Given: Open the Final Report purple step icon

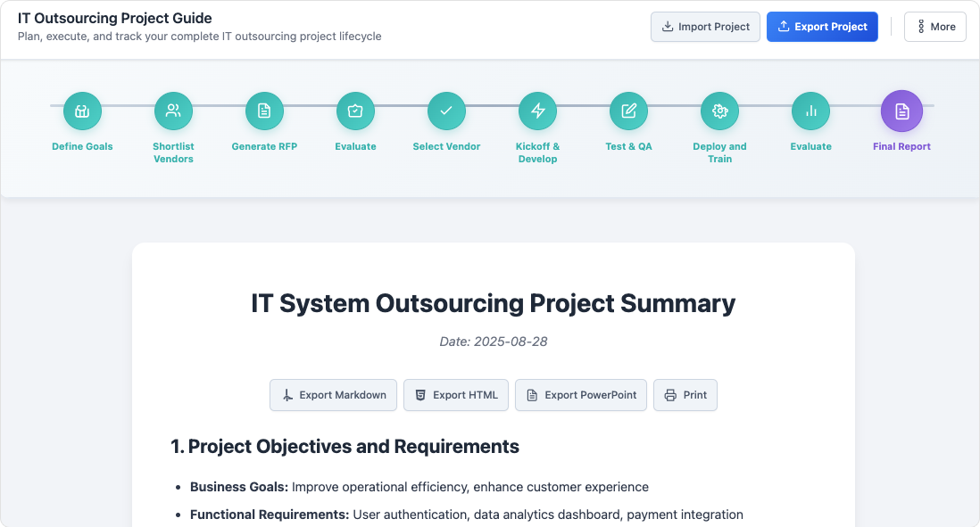Looking at the screenshot, I should click(901, 111).
